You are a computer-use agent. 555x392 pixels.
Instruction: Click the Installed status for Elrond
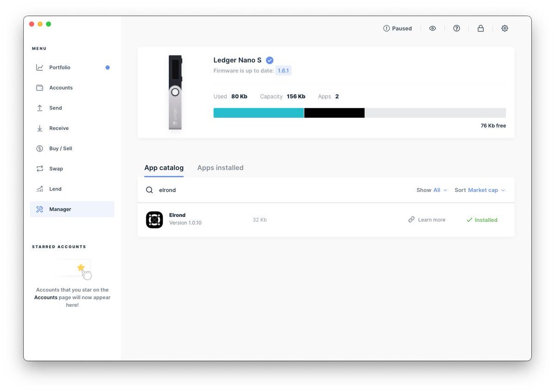coord(482,220)
